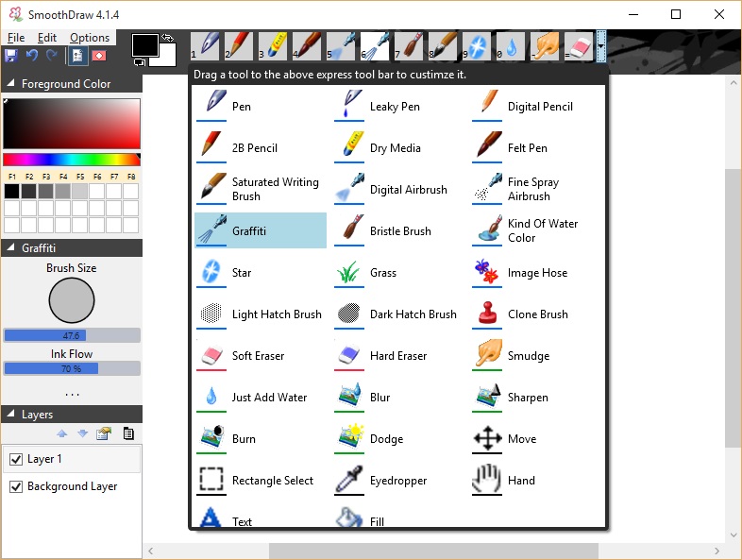Adjust the Brush Size slider
The height and width of the screenshot is (560, 742).
72,335
